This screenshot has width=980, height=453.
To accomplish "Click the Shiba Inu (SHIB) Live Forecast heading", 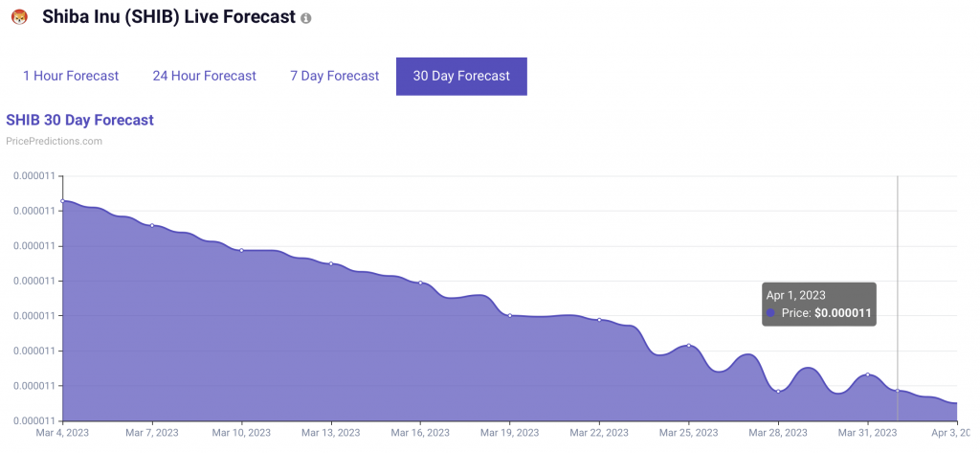I will (x=168, y=17).
